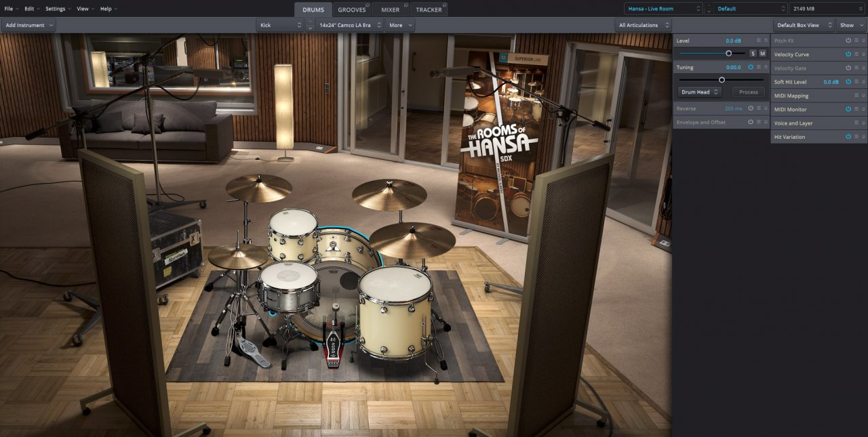Open the Show dropdown
868x437 pixels.
pyautogui.click(x=851, y=25)
